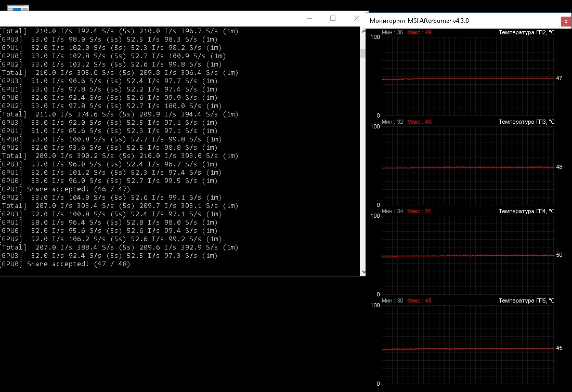Viewport: 572px width, 392px height.
Task: Click the 'Share accepted! (47 / 48)' line
Action: coord(78,264)
